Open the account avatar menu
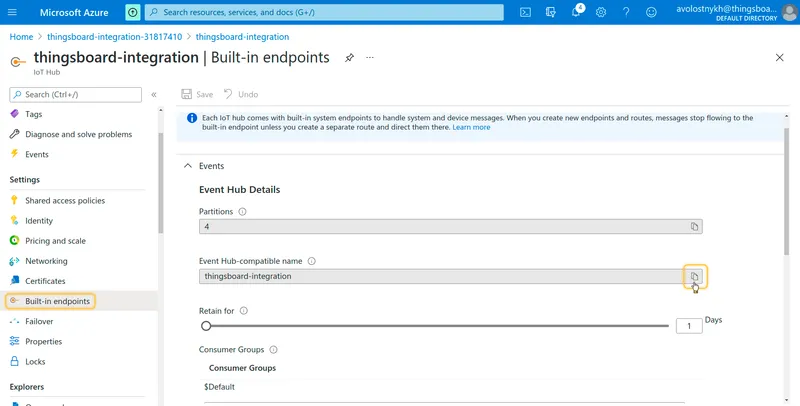The image size is (800, 406). pyautogui.click(x=789, y=12)
